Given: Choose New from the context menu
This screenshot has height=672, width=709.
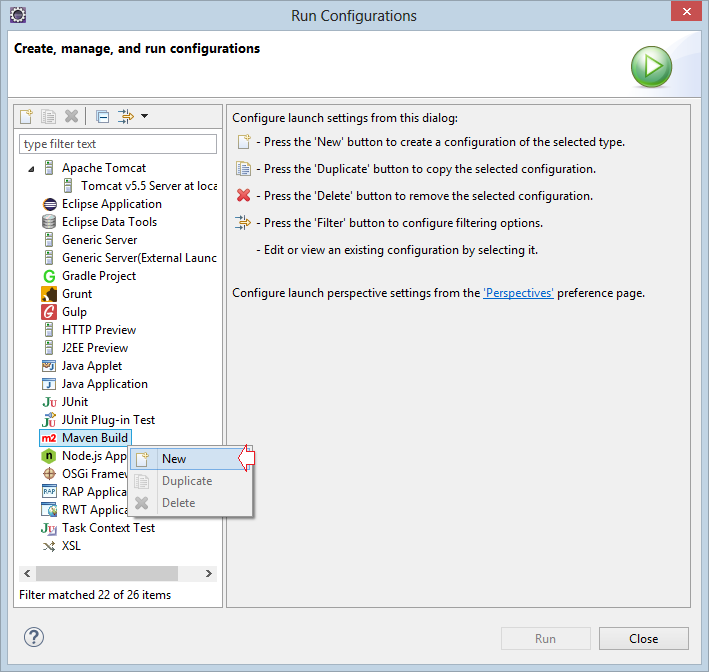Looking at the screenshot, I should pyautogui.click(x=190, y=459).
